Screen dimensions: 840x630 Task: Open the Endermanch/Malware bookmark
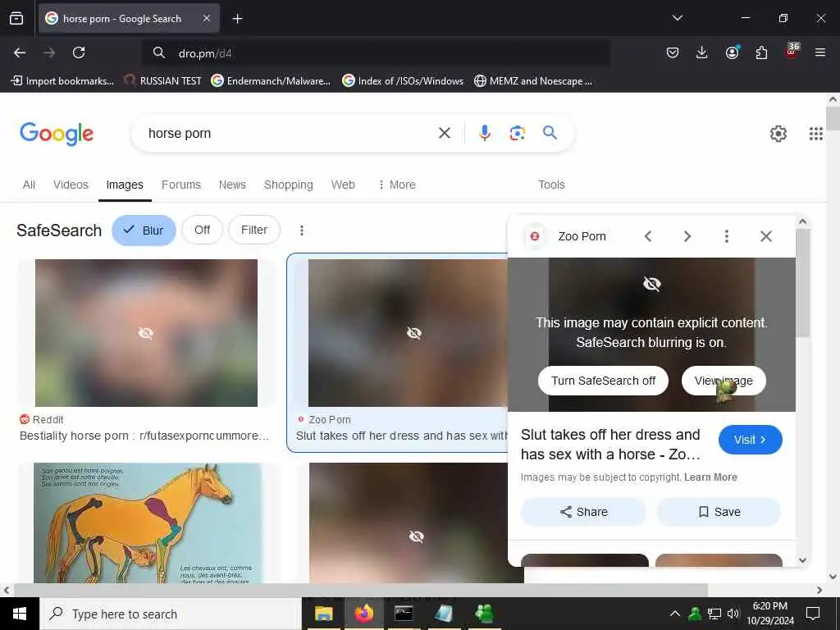coord(271,81)
